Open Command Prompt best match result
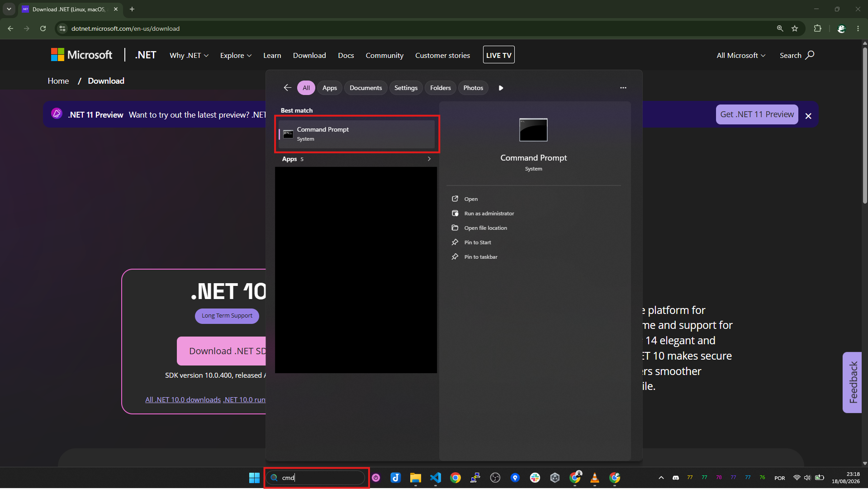The height and width of the screenshot is (489, 868). tap(356, 134)
